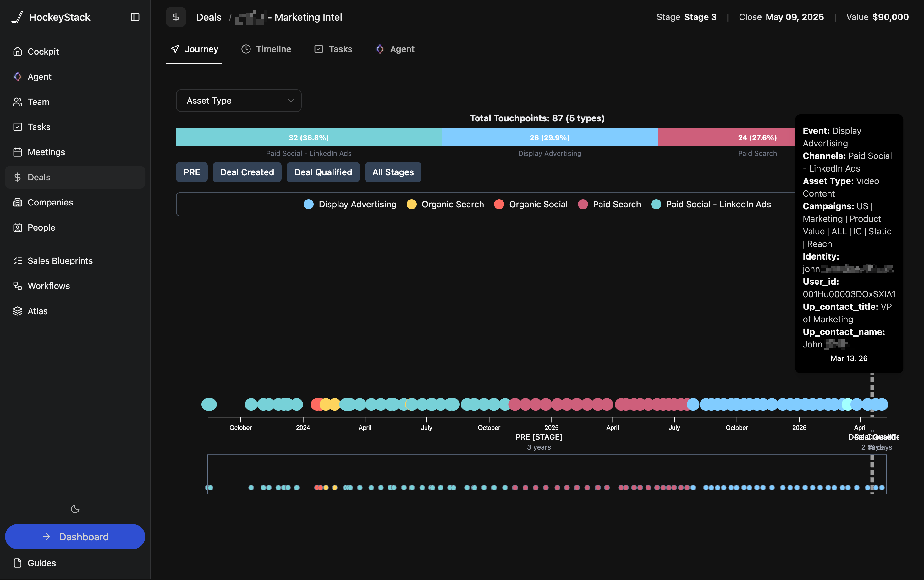Click the Timeline clock icon
The image size is (924, 580).
tap(246, 49)
